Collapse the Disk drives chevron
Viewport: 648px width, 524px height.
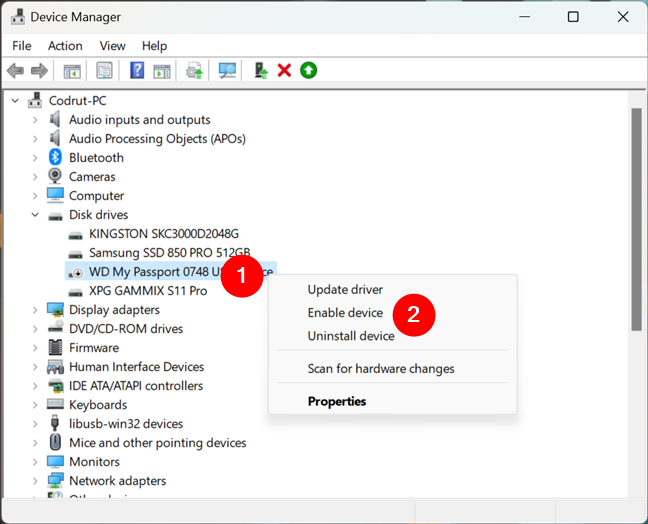pos(35,215)
